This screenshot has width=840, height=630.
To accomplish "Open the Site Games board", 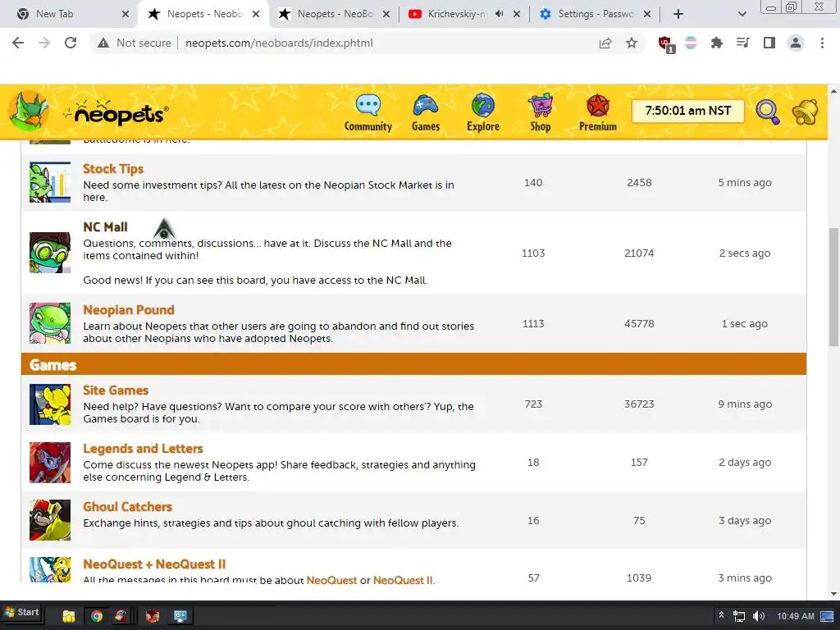I will 115,390.
